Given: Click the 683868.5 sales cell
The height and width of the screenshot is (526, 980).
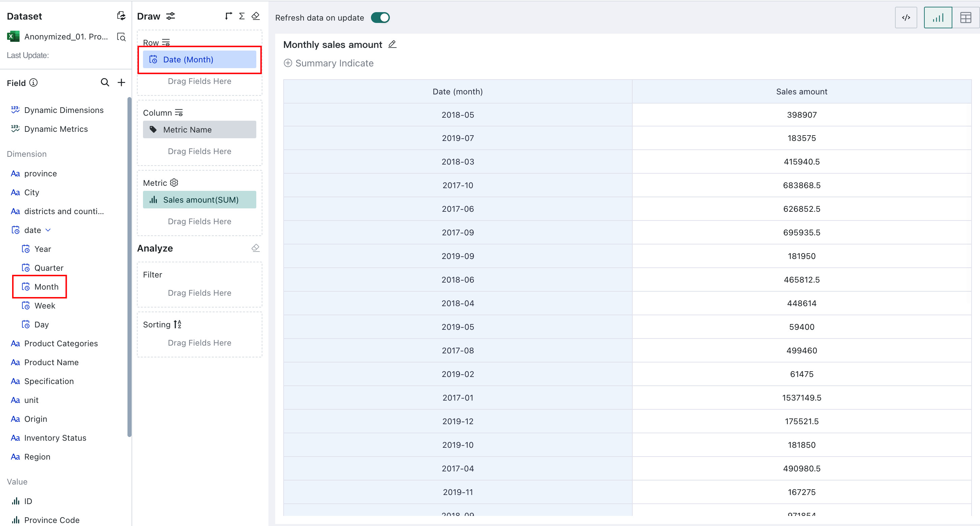Looking at the screenshot, I should coord(802,185).
